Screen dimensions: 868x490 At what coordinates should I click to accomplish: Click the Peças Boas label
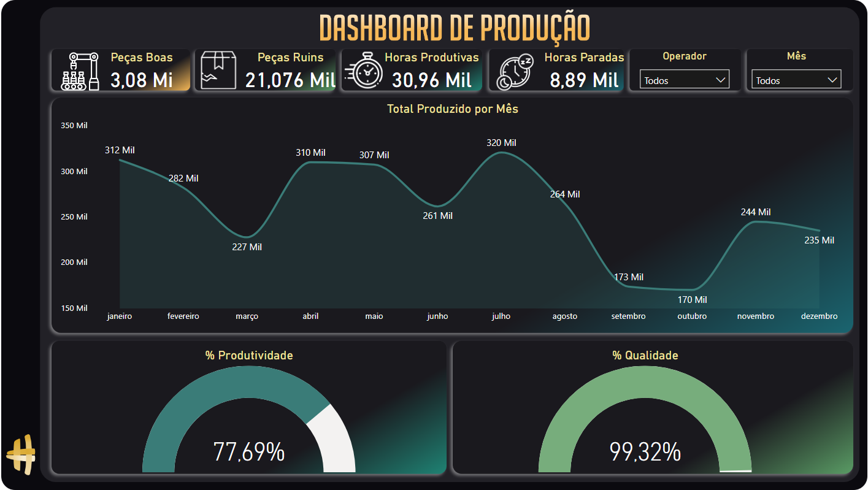[x=142, y=58]
